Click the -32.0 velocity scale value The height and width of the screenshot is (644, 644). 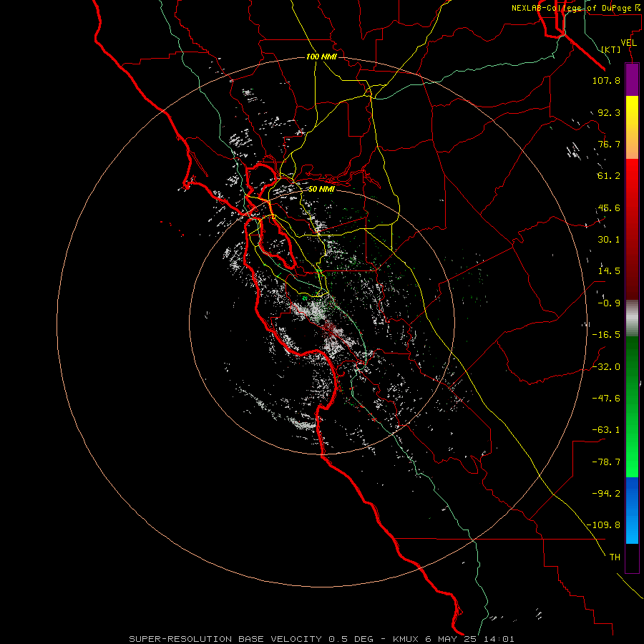coord(606,367)
